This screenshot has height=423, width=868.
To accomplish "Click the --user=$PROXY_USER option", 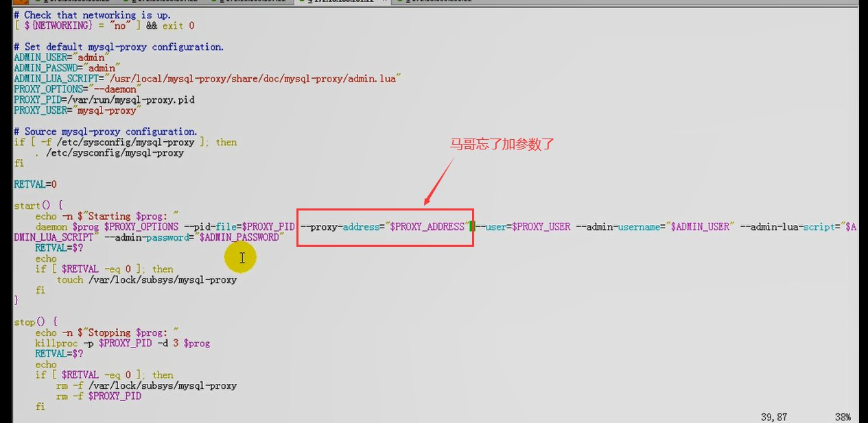I will (x=523, y=226).
